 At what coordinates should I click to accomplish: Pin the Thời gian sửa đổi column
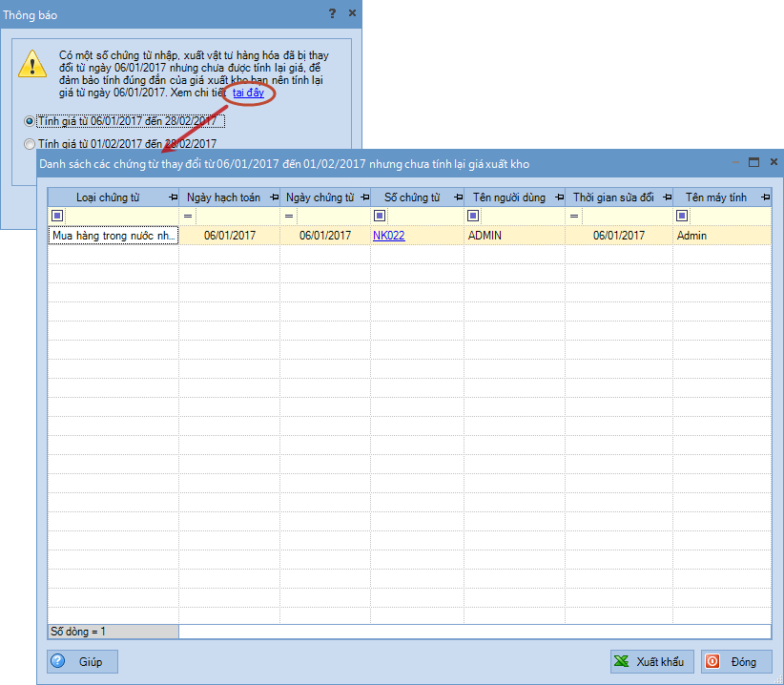pyautogui.click(x=667, y=197)
